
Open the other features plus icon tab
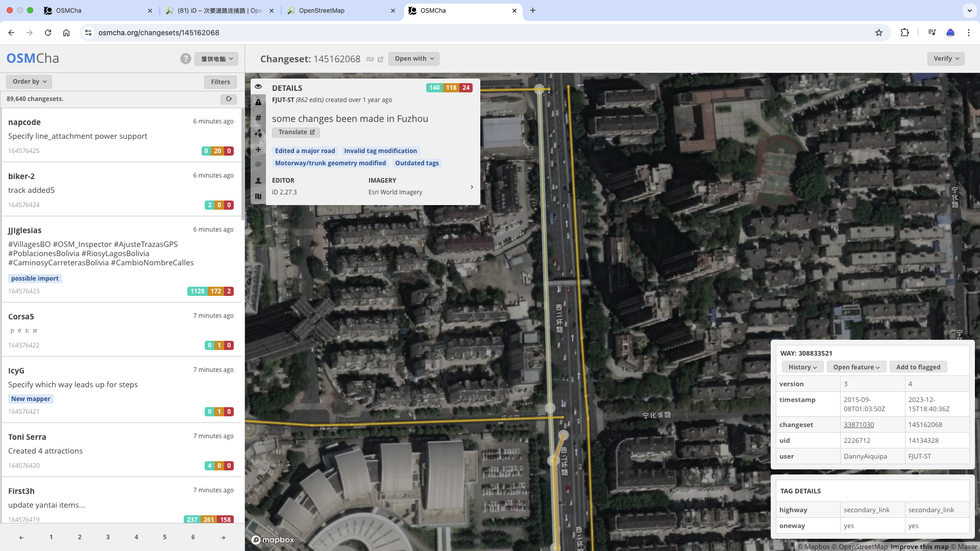[258, 149]
